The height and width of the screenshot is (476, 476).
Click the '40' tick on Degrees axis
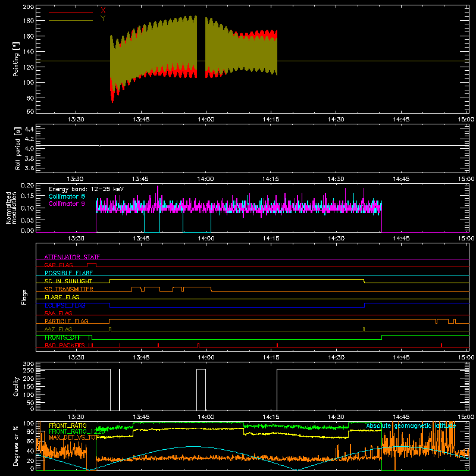pyautogui.click(x=30, y=451)
